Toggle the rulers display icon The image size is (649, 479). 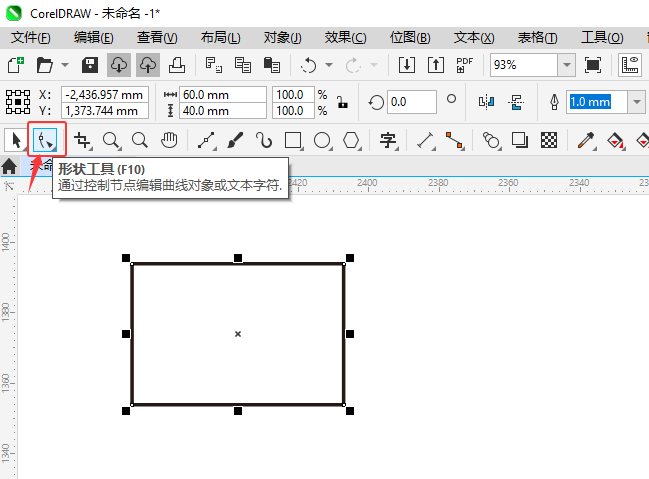(630, 65)
